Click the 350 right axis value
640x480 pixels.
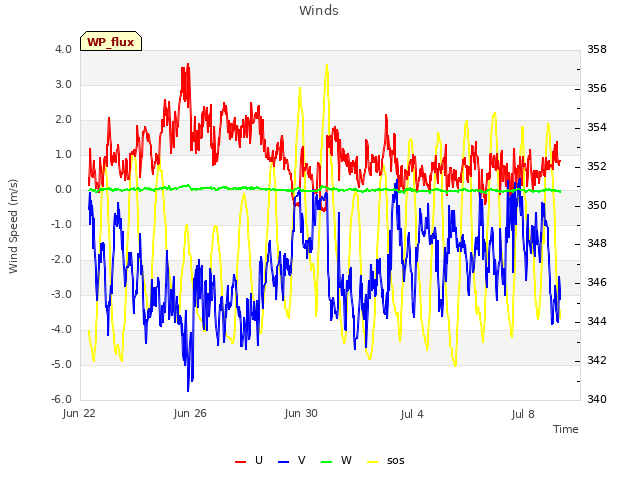pos(597,205)
